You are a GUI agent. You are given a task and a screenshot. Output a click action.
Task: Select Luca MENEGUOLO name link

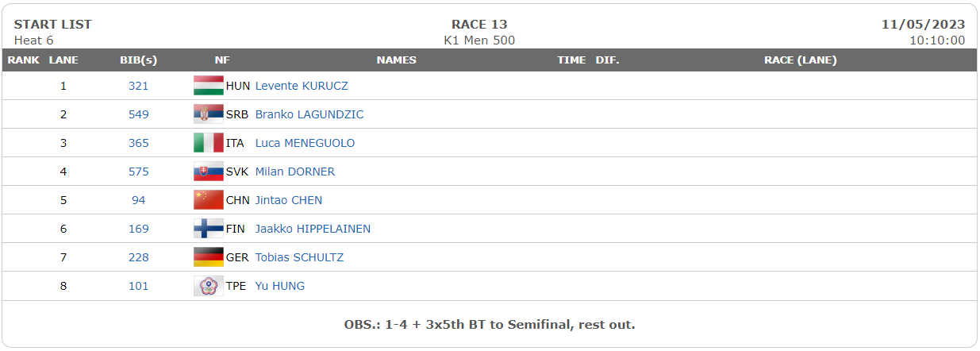305,143
